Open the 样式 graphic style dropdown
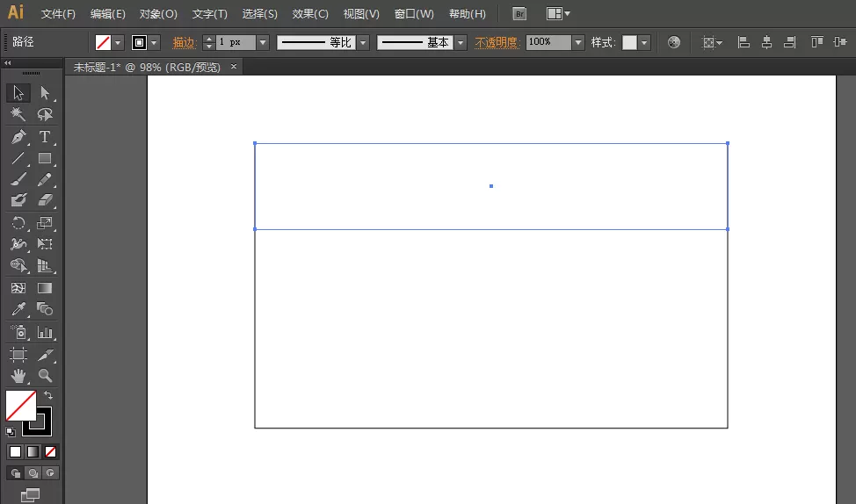 (x=645, y=42)
